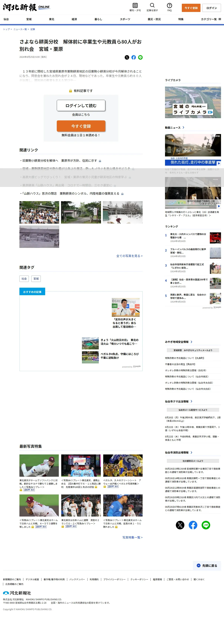
Task: Click the large X icon in sidebar bottom
Action: (x=180, y=525)
